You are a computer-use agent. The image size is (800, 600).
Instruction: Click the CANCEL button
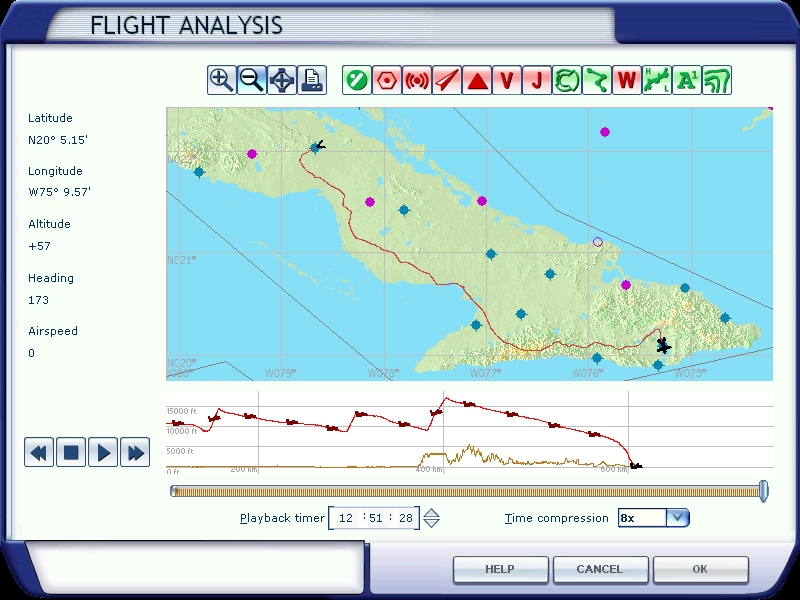600,569
